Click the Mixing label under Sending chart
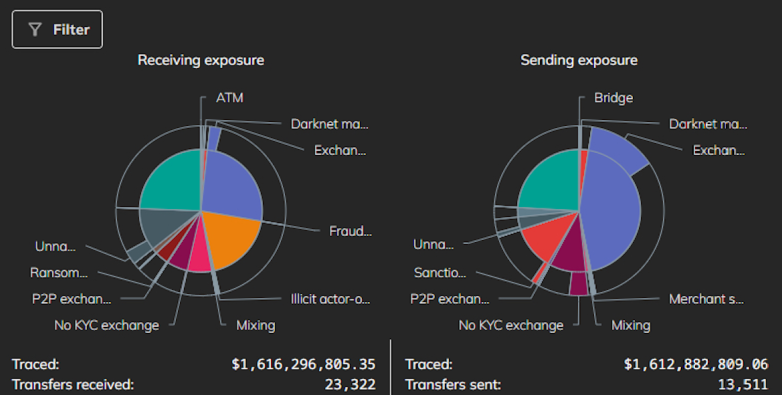The height and width of the screenshot is (395, 782). [x=631, y=326]
